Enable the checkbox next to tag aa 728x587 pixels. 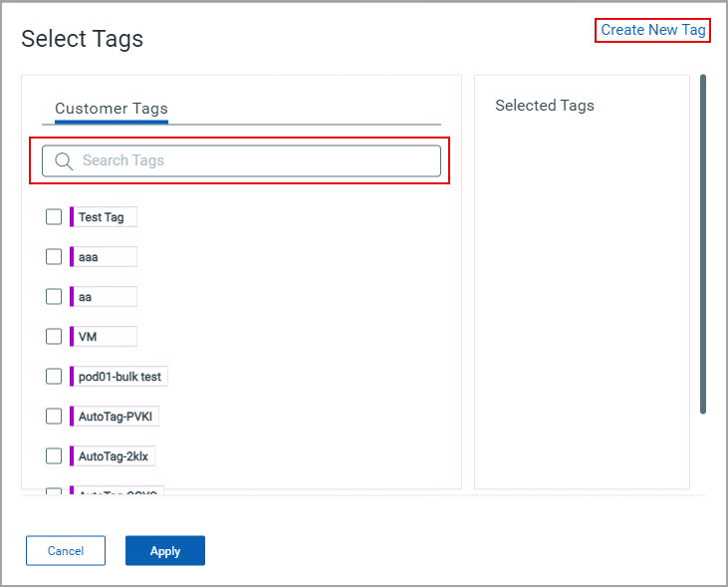coord(54,297)
